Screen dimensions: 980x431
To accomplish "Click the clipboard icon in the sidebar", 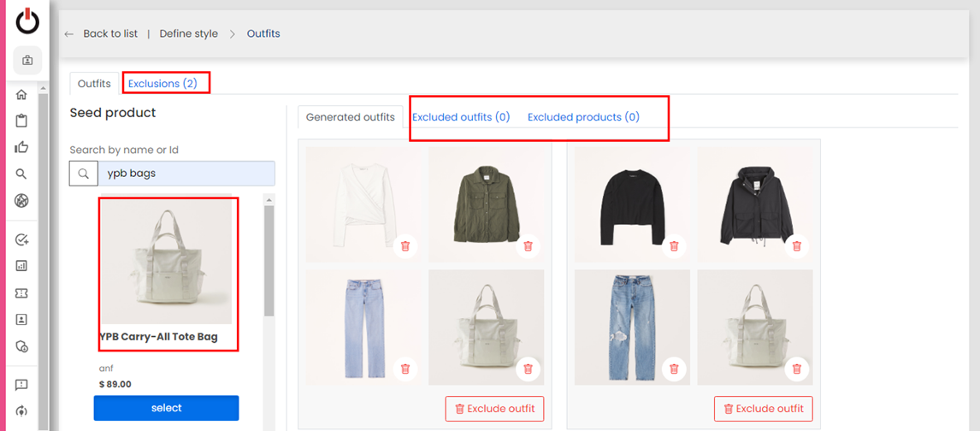I will pyautogui.click(x=21, y=121).
